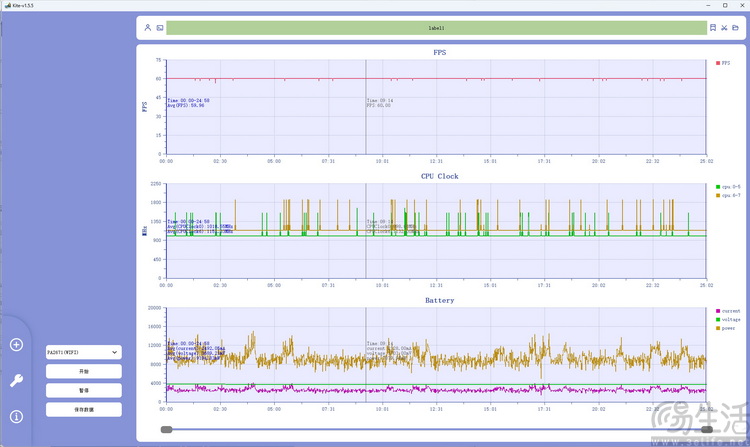Image resolution: width=750 pixels, height=447 pixels.
Task: Toggle the cpu 6-7 legend entry
Action: click(x=727, y=195)
